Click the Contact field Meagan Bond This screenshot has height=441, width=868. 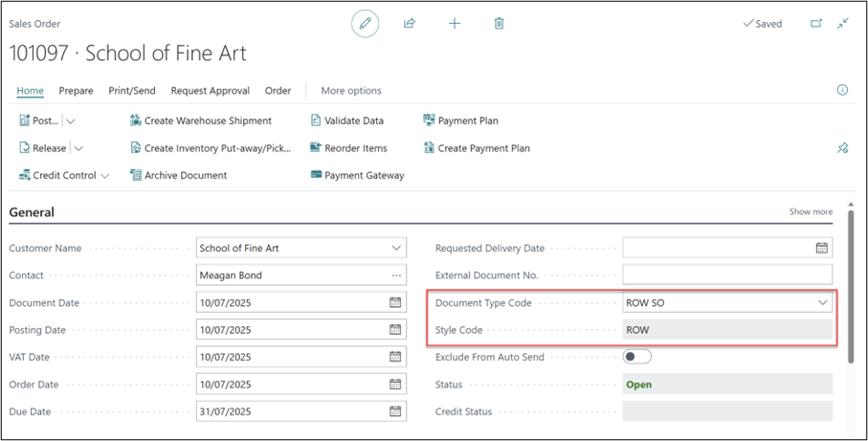coord(301,275)
